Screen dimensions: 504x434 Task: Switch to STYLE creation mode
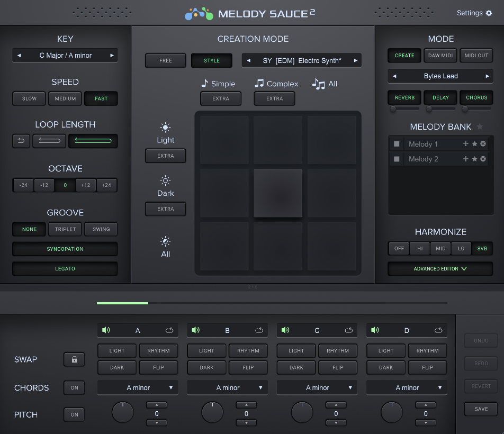[x=212, y=60]
